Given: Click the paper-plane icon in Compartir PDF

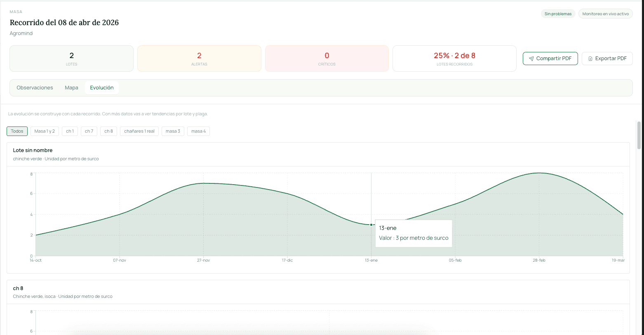Looking at the screenshot, I should [x=531, y=59].
